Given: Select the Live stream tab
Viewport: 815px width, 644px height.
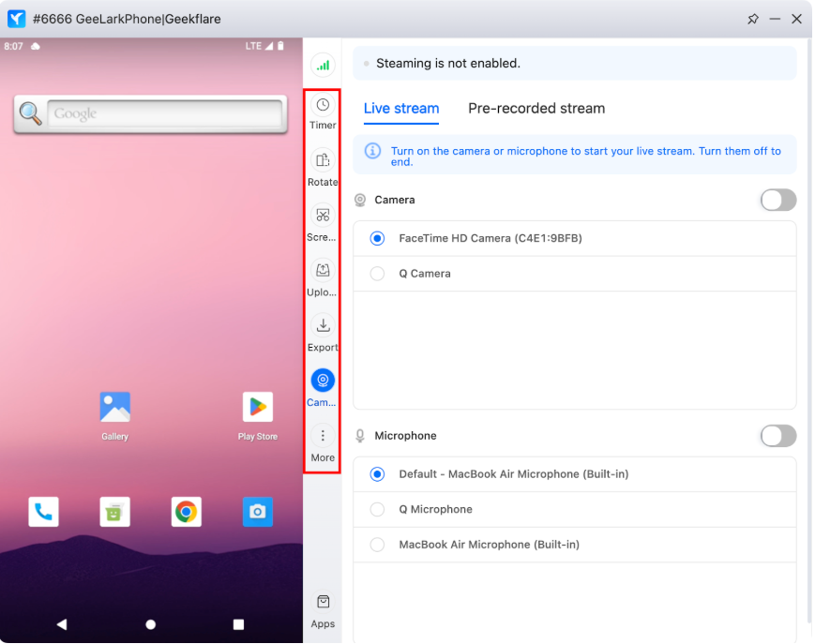Looking at the screenshot, I should pos(401,109).
